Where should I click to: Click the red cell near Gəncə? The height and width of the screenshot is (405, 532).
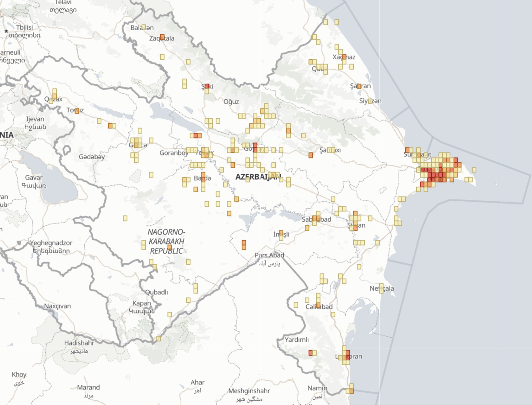(196, 135)
